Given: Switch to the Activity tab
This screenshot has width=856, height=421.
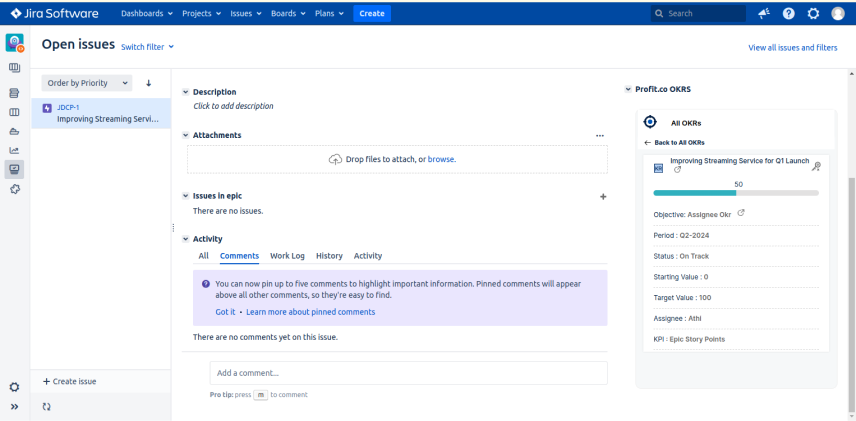Looking at the screenshot, I should click(x=368, y=256).
